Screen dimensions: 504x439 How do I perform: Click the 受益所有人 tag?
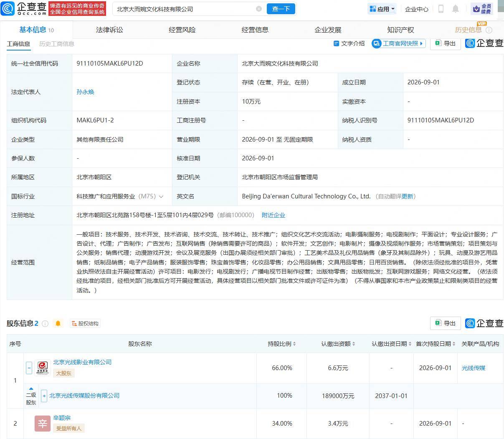tap(69, 428)
